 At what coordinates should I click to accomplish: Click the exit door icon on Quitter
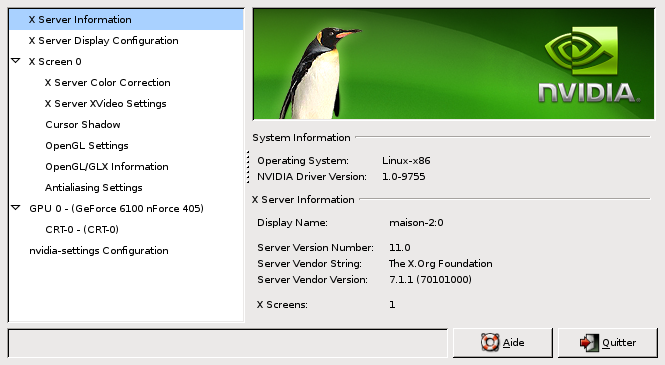[589, 343]
